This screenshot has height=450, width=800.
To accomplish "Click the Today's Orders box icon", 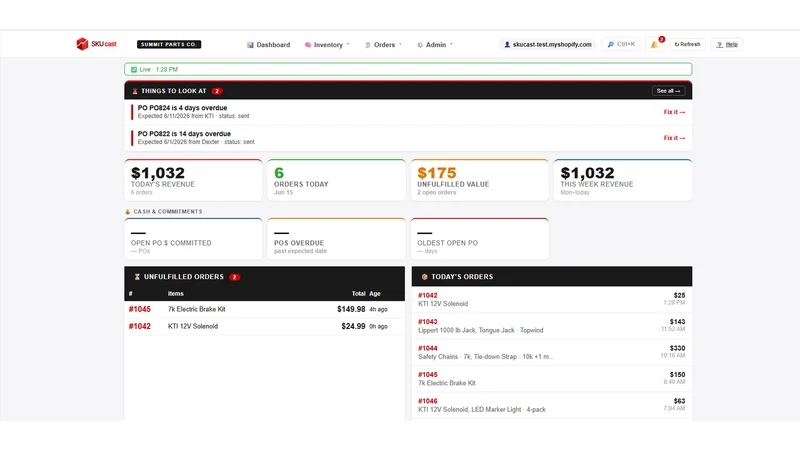I will coord(424,277).
